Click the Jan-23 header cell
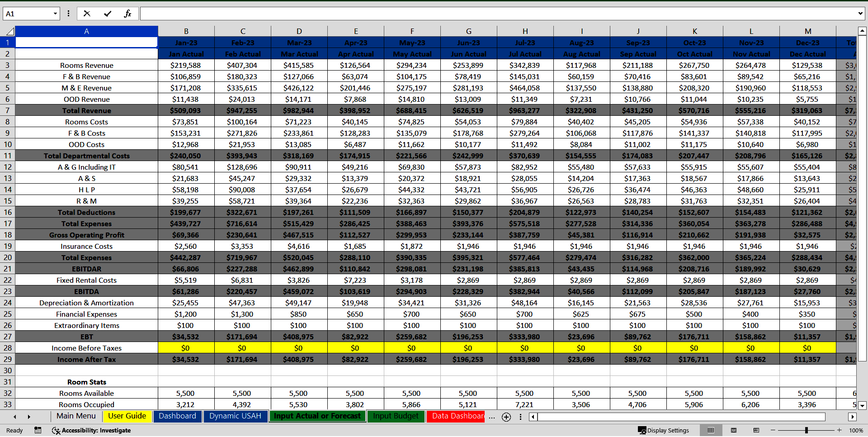Viewport: 868px width, 437px height. pyautogui.click(x=186, y=43)
